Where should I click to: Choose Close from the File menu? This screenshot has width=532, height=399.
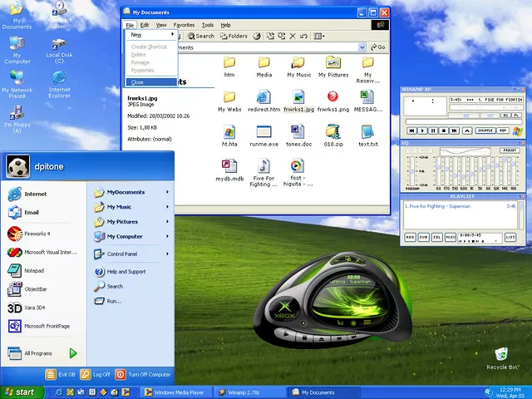151,82
